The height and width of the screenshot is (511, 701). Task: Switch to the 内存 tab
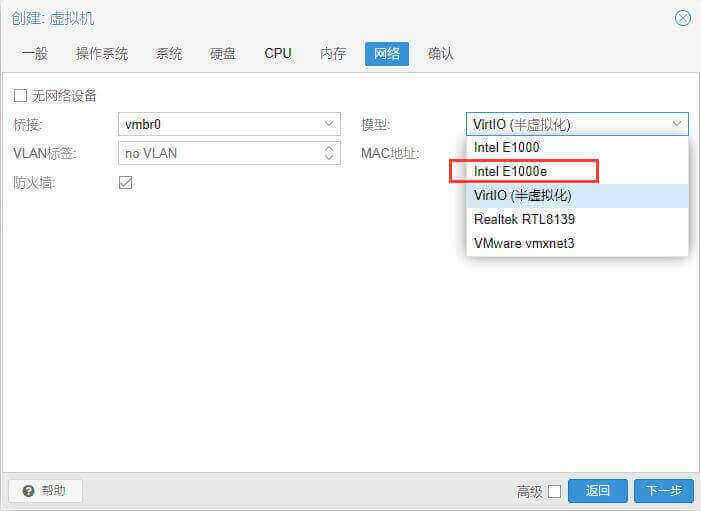pos(333,54)
